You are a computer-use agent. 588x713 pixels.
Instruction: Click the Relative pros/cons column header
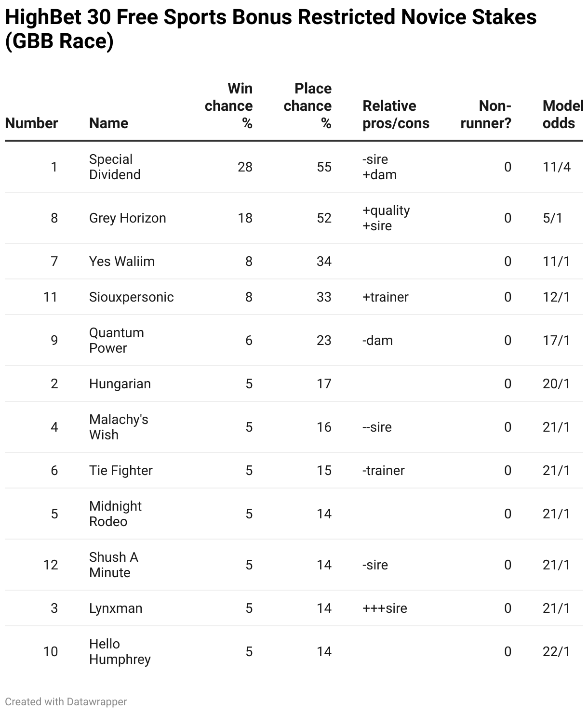tap(396, 114)
